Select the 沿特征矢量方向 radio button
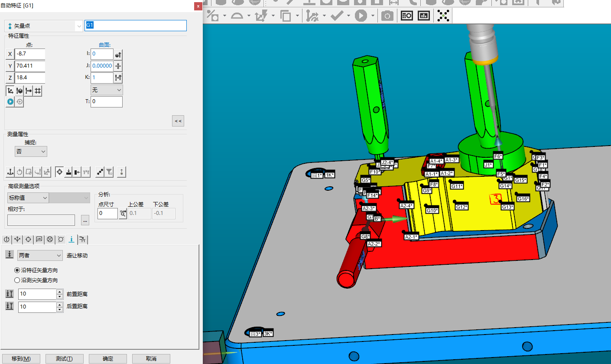The height and width of the screenshot is (364, 611). pyautogui.click(x=17, y=270)
